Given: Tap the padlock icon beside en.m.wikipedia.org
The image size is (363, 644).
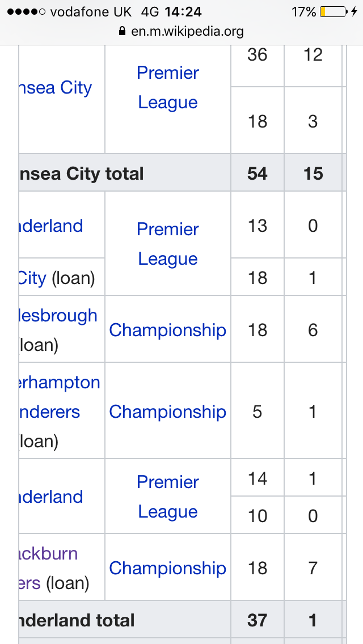Looking at the screenshot, I should tap(122, 31).
